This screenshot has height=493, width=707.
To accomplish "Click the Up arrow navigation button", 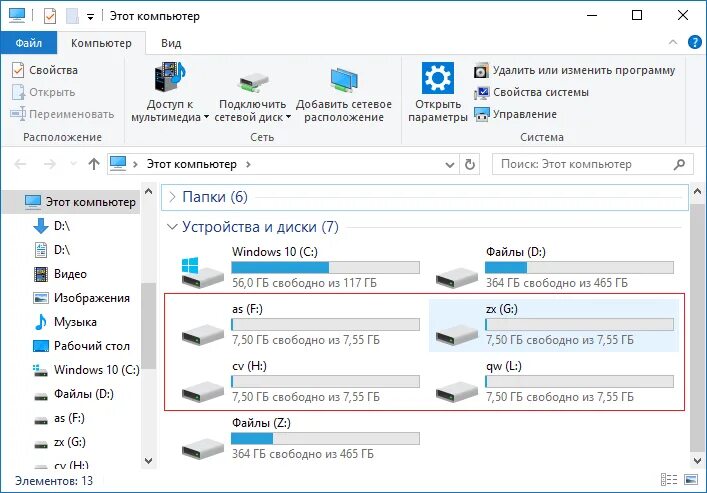I will [94, 164].
